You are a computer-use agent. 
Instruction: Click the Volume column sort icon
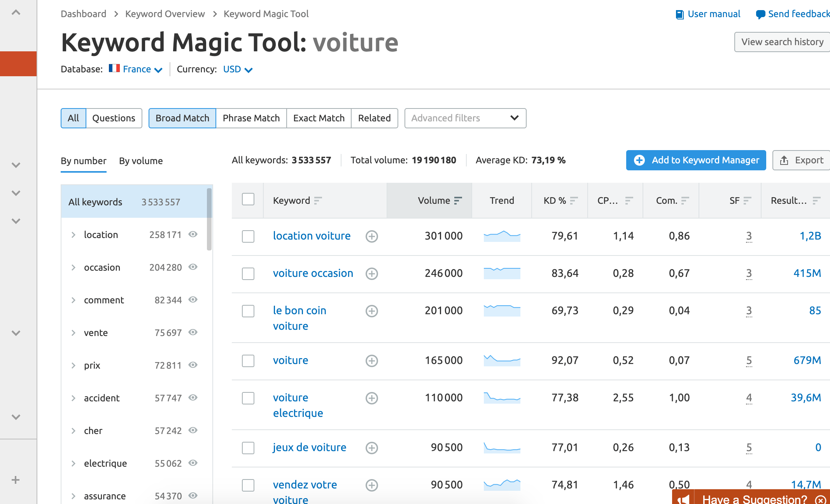coord(458,201)
